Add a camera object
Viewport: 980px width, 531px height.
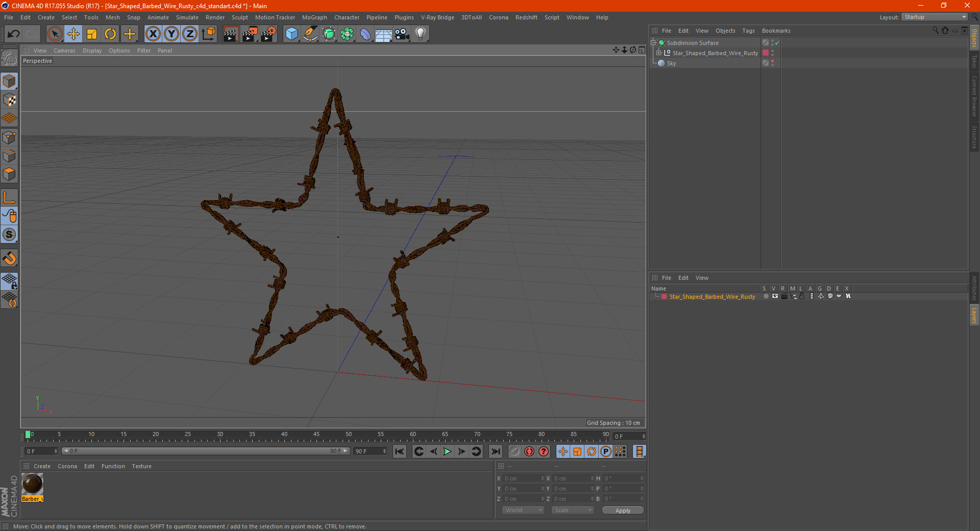tap(402, 34)
